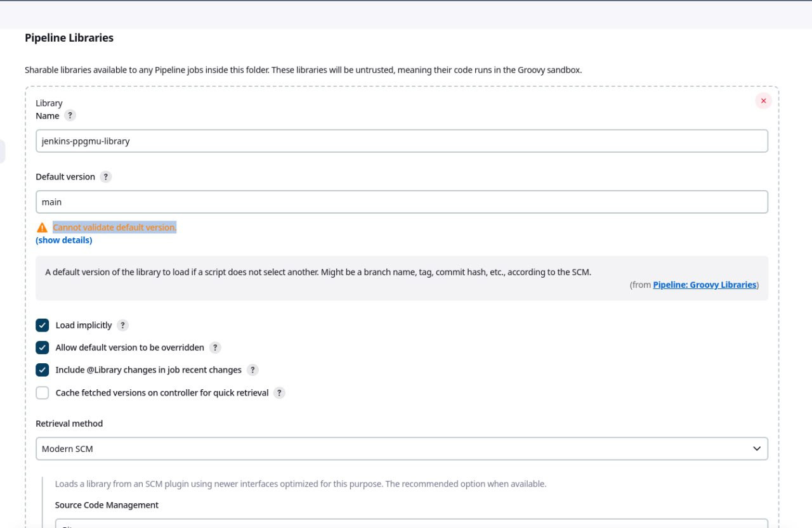Screen dimensions: 812x528
Task: Focus the Default version input field
Action: tap(402, 202)
